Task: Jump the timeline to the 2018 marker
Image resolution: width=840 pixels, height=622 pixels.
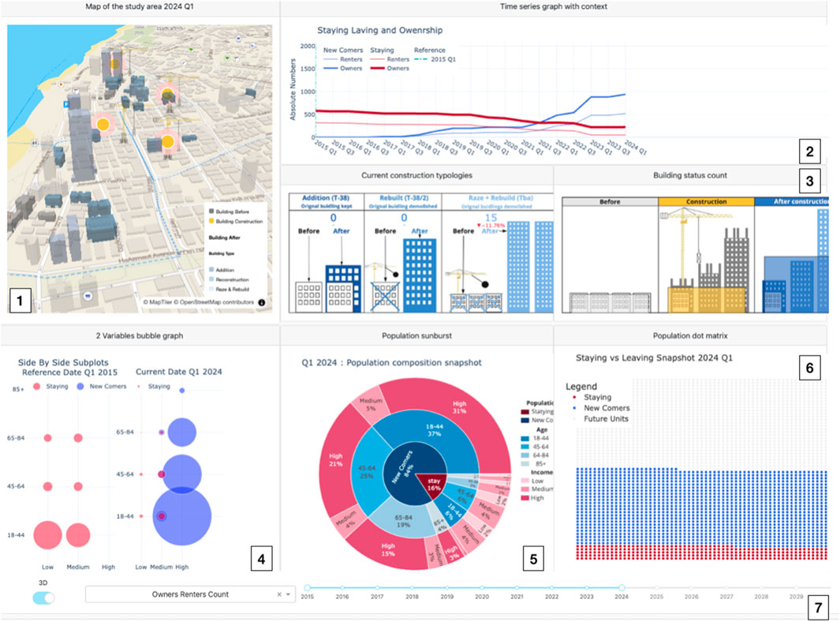Action: (x=412, y=588)
